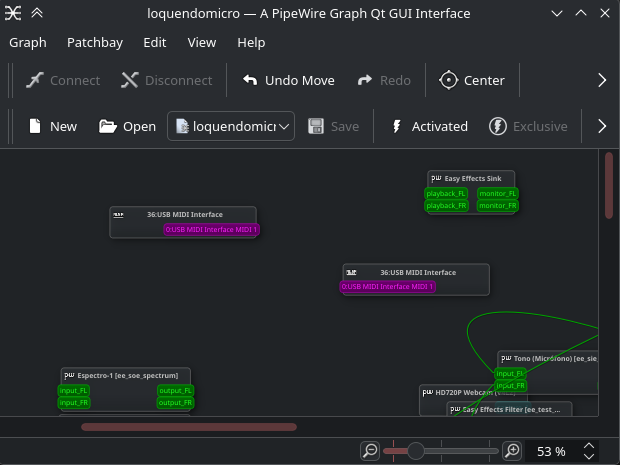Viewport: 620px width, 465px height.
Task: Open the View menu
Action: (x=202, y=43)
